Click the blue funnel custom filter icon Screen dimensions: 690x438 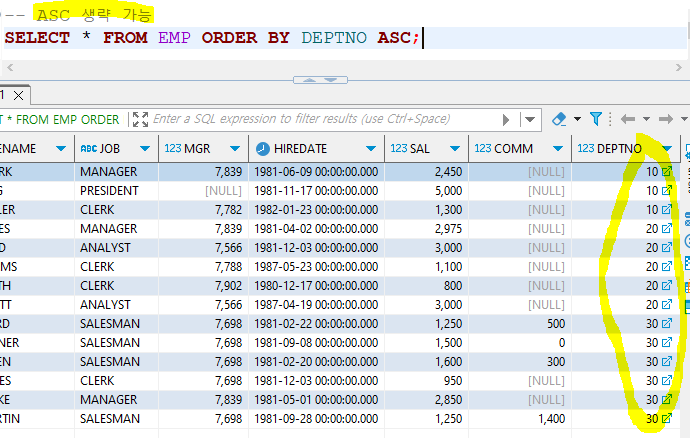pos(596,119)
